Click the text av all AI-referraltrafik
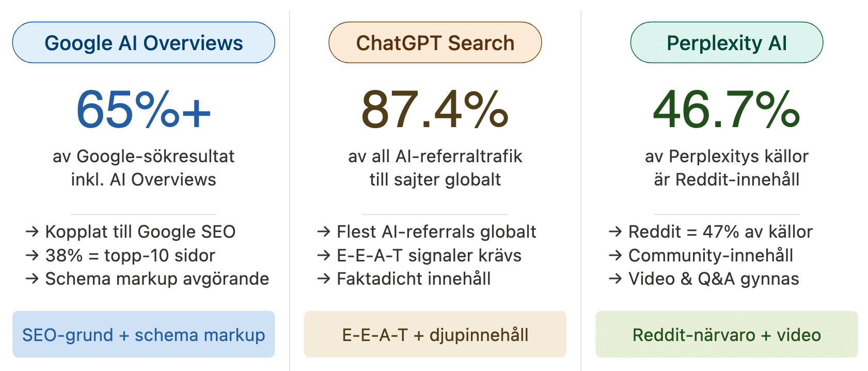Viewport: 868px width, 371px height. click(435, 156)
